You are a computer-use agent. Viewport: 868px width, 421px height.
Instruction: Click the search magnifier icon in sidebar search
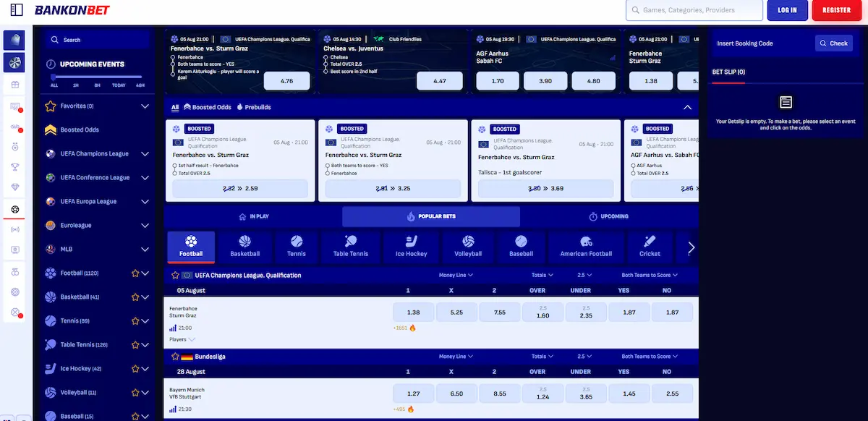point(55,40)
